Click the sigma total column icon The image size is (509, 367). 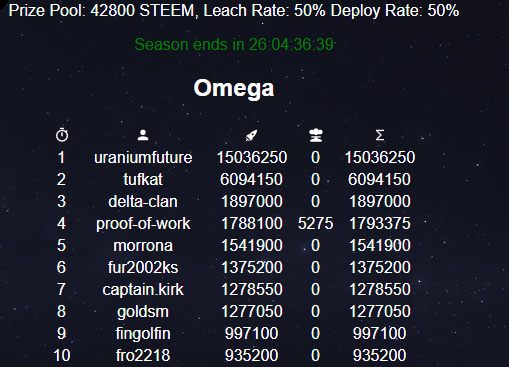[x=380, y=135]
